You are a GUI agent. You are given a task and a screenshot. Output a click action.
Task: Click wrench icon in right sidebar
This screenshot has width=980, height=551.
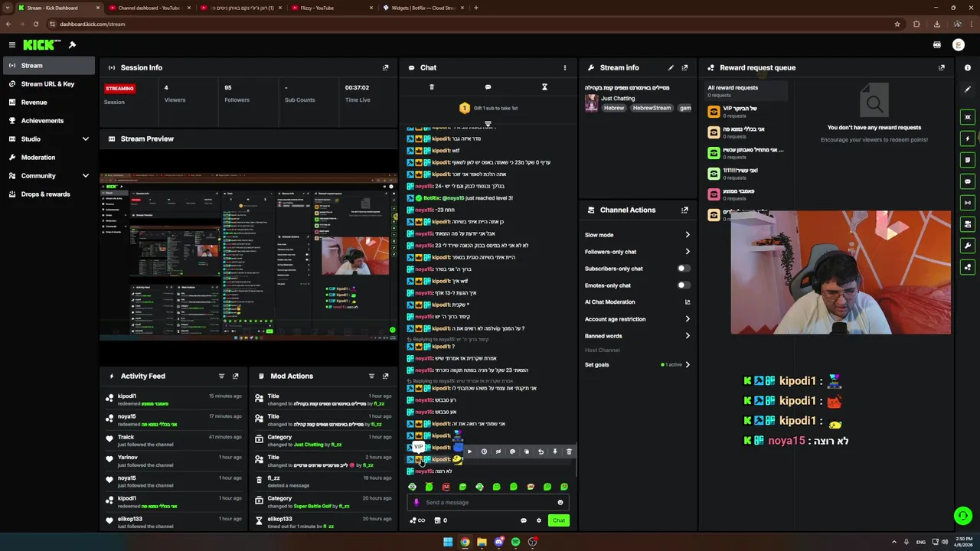point(968,246)
